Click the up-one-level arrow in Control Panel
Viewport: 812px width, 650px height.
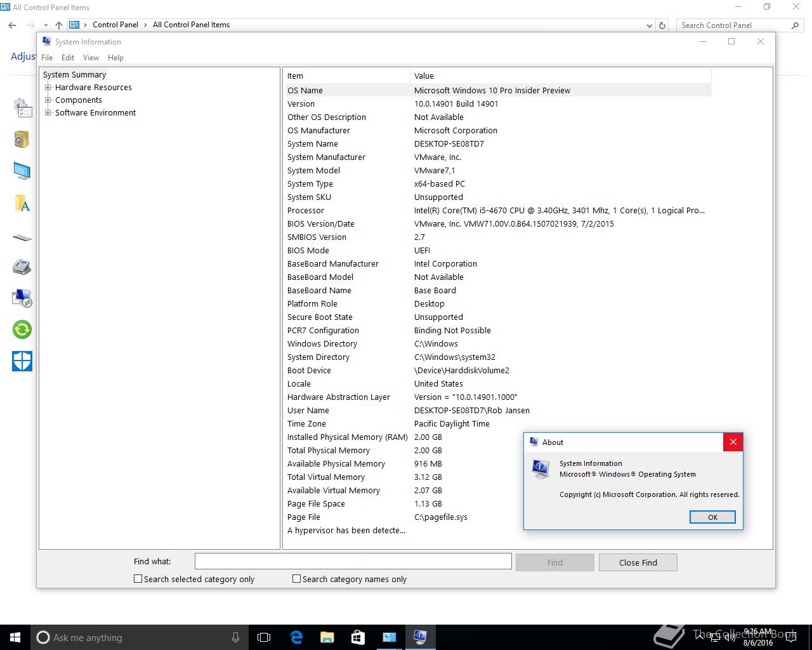(x=58, y=25)
